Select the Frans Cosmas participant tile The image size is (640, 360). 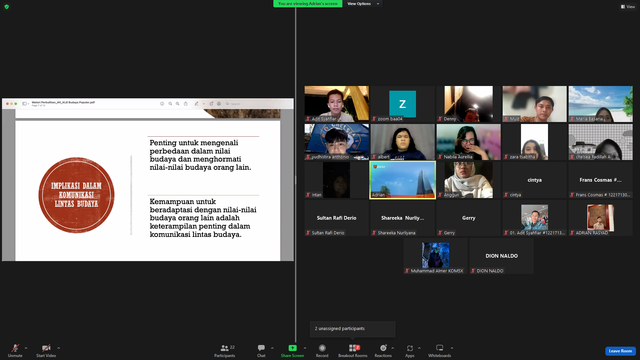coord(600,180)
